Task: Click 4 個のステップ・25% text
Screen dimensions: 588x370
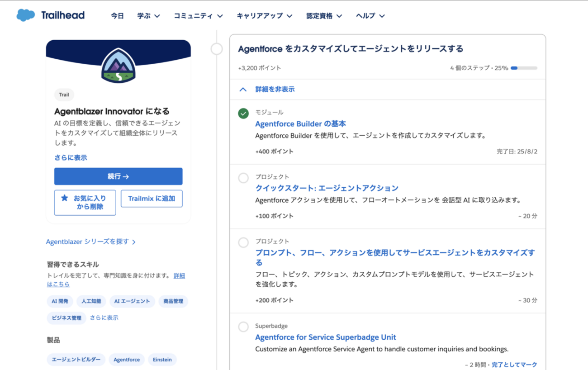Action: point(479,68)
